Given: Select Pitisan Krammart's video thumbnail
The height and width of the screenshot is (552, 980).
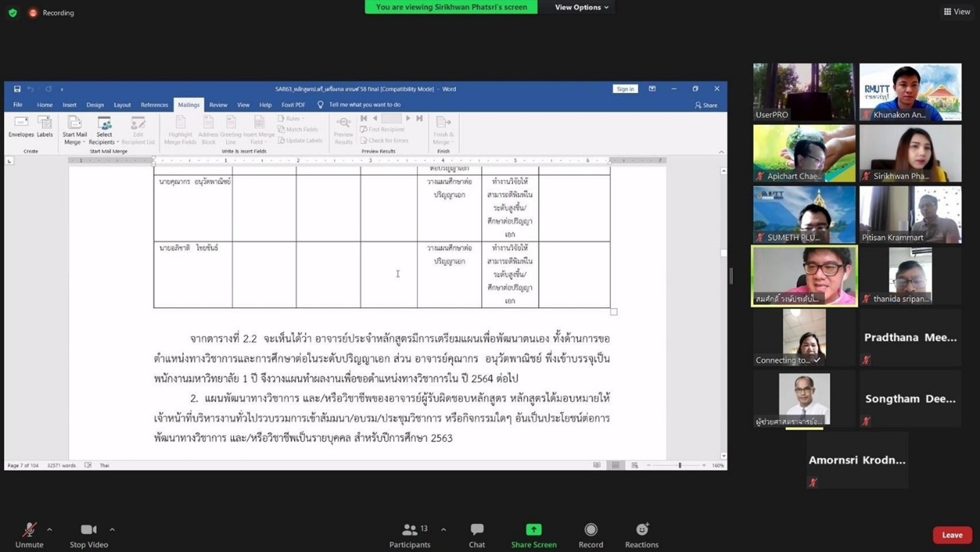Looking at the screenshot, I should click(910, 215).
